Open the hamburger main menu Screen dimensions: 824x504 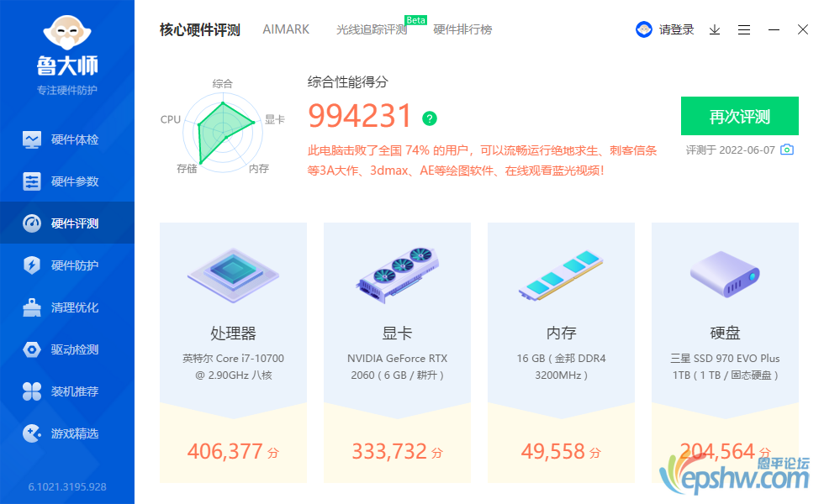[x=743, y=30]
